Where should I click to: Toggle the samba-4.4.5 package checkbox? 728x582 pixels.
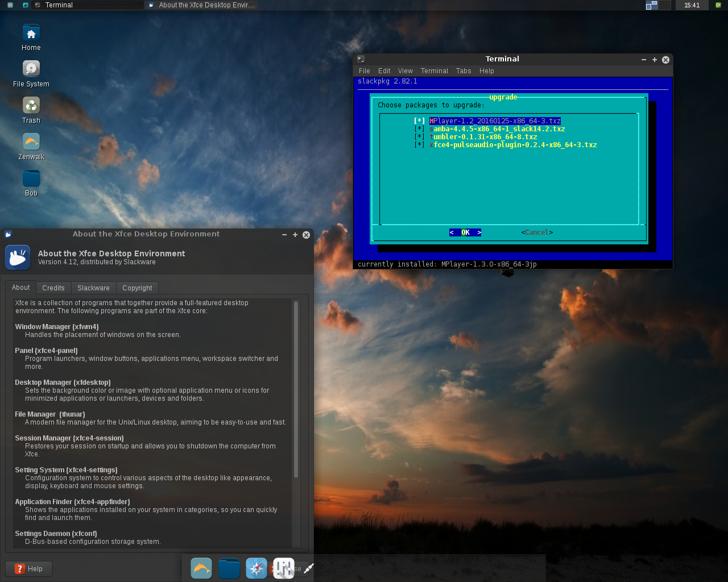[x=420, y=129]
